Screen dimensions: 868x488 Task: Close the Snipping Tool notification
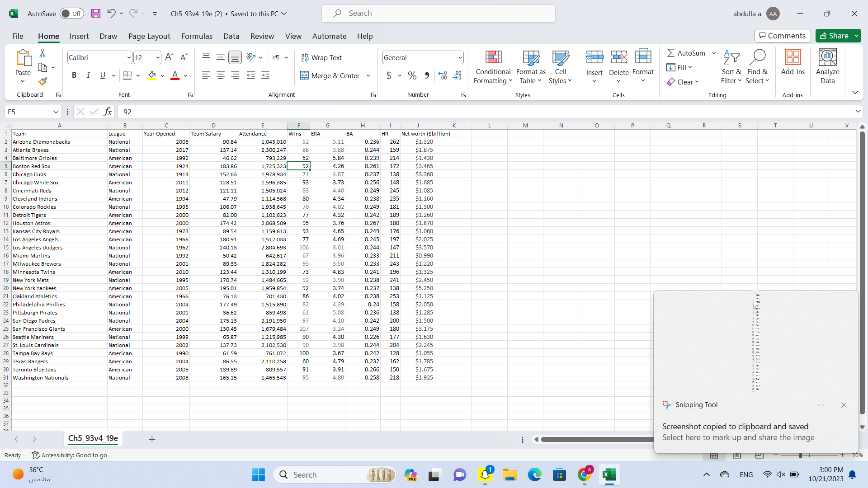pos(844,405)
